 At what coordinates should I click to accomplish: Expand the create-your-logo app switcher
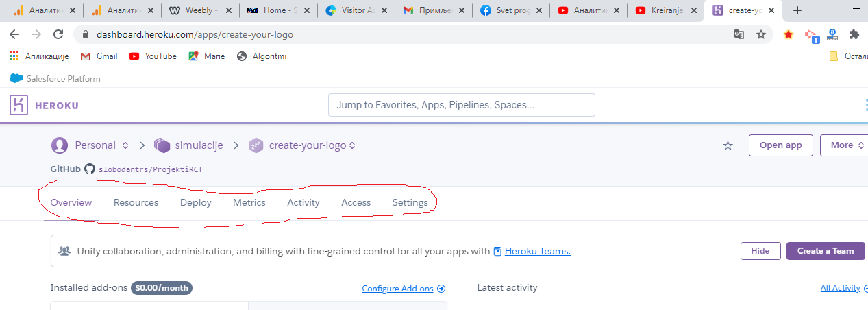point(352,145)
